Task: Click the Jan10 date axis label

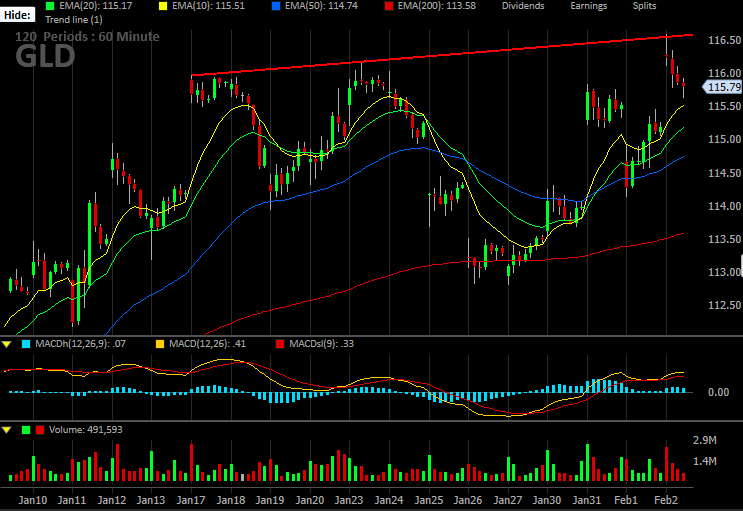Action: tap(33, 500)
